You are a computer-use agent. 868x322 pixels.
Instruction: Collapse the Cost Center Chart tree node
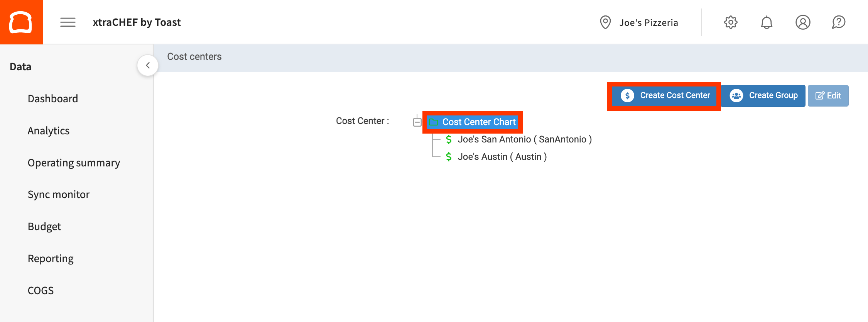click(x=417, y=122)
